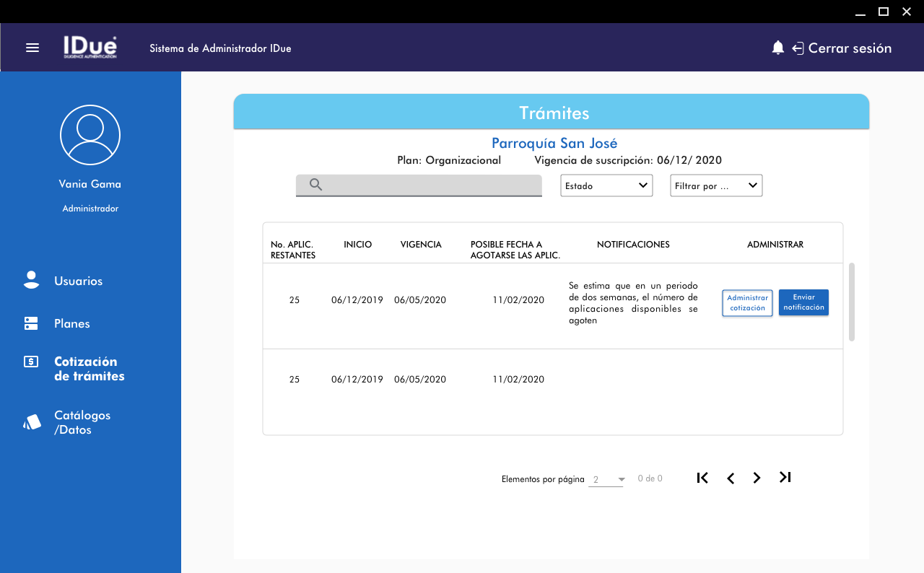Go to the previous page arrow
The width and height of the screenshot is (924, 573).
731,478
